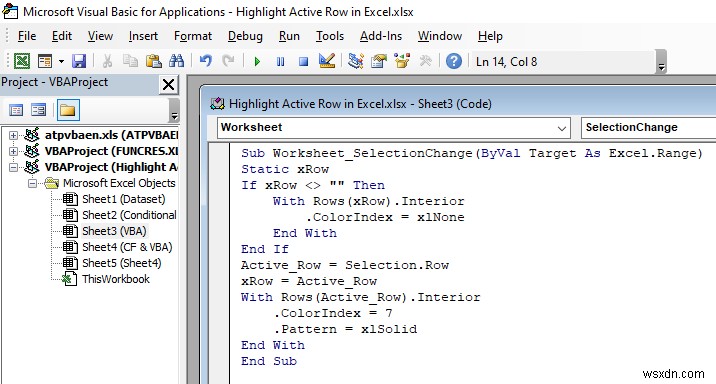Click the Redo arrow icon
716x384 pixels.
tap(228, 61)
